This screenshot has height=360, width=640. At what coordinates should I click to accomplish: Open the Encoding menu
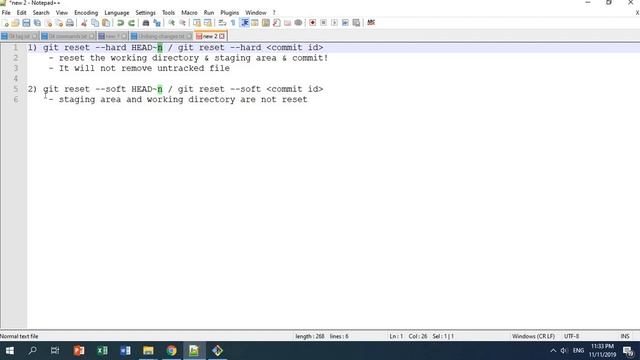(86, 13)
